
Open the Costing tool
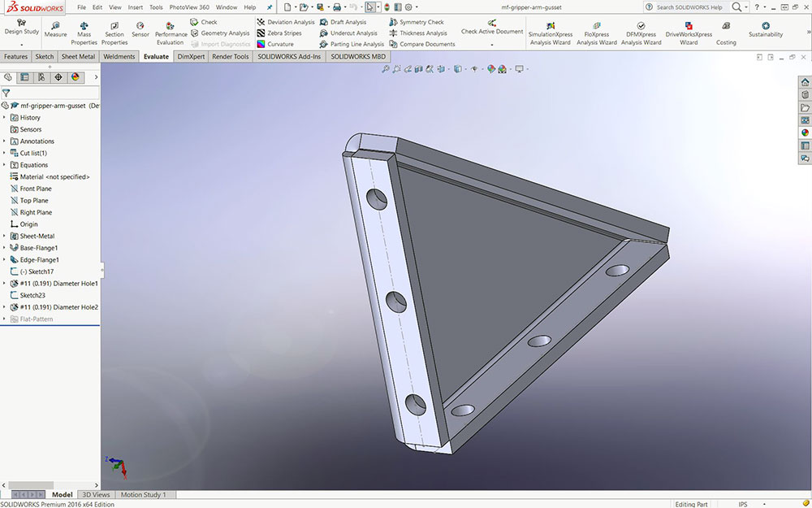(x=726, y=30)
